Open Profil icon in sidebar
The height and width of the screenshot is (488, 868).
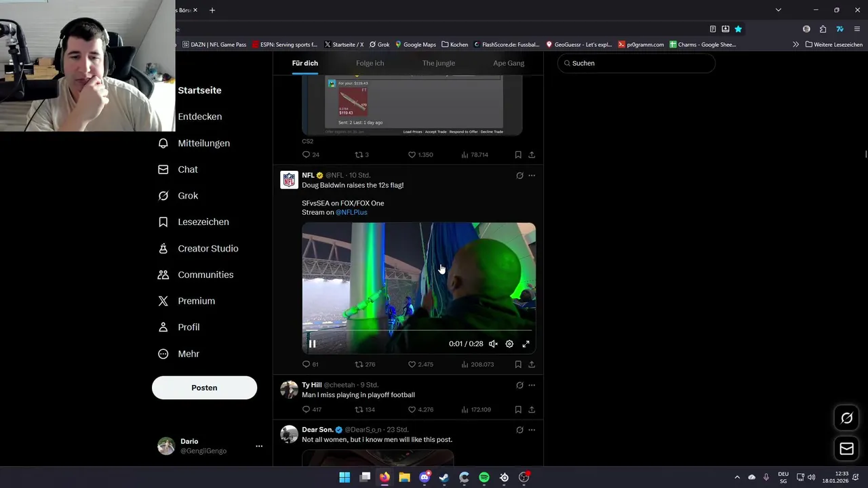point(163,327)
